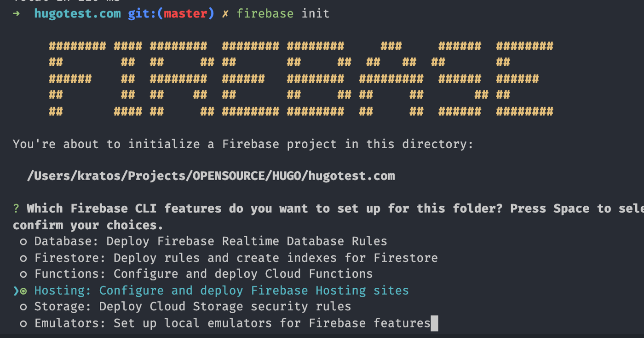Click the selected Hosting radio marker

tap(23, 291)
